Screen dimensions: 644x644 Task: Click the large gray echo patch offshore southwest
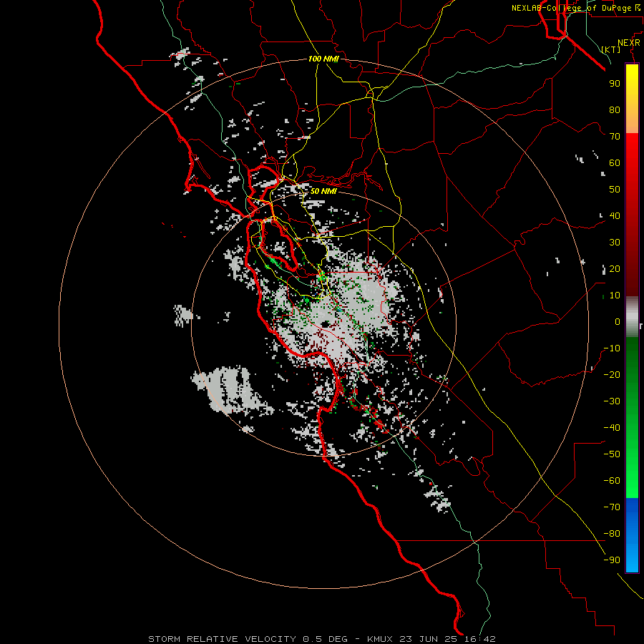pyautogui.click(x=230, y=390)
